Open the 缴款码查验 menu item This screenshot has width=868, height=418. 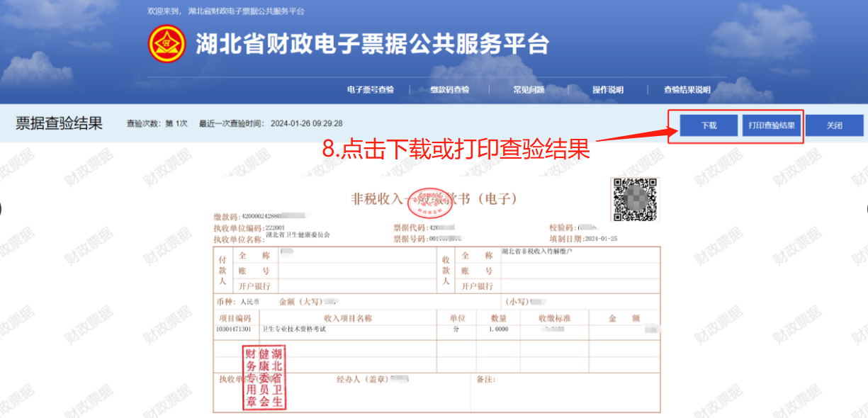(449, 90)
